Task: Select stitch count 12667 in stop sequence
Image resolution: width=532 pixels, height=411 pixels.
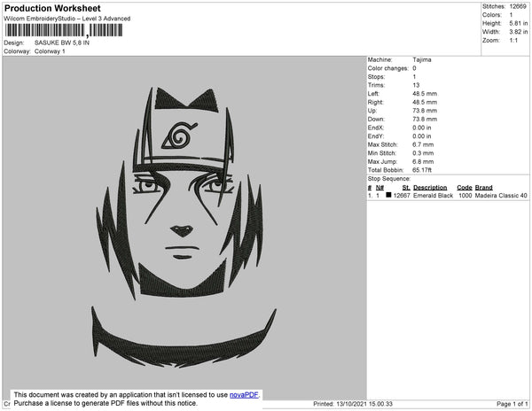Action: 402,196
